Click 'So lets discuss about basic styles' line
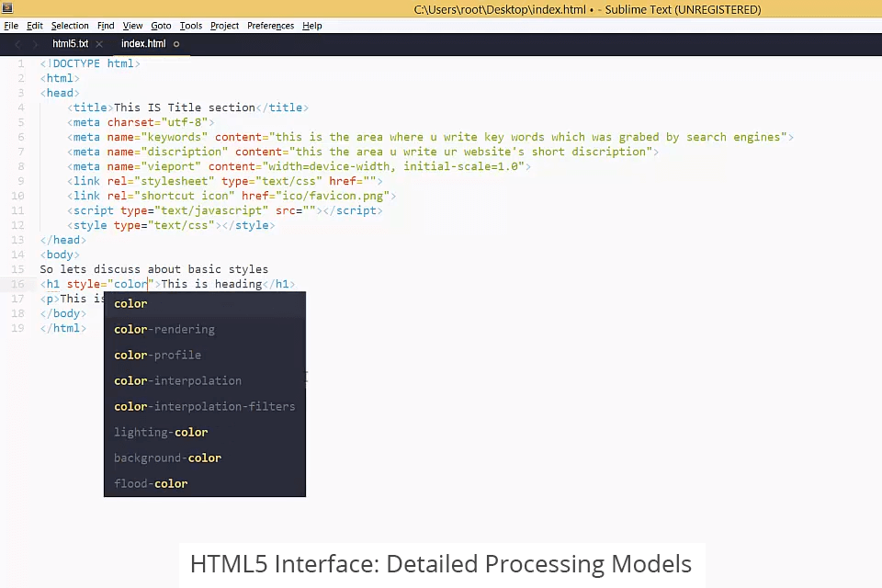Viewport: 882px width, 588px height. pyautogui.click(x=154, y=269)
